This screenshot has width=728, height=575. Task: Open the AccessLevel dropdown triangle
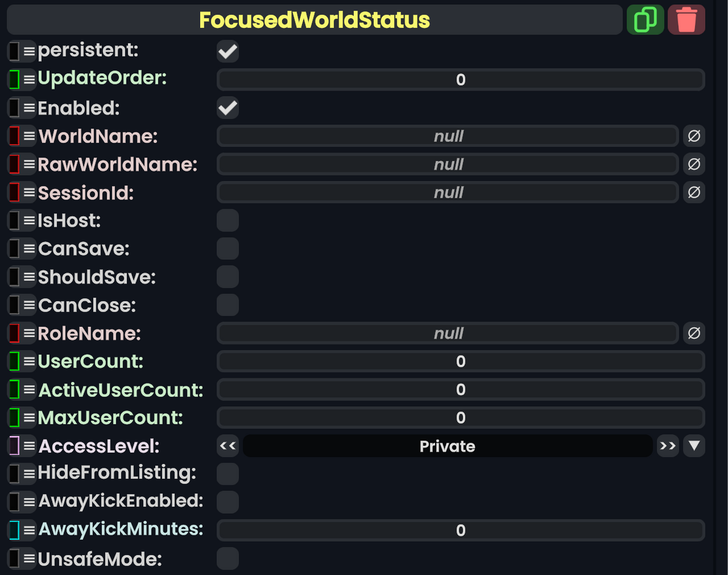tap(694, 446)
